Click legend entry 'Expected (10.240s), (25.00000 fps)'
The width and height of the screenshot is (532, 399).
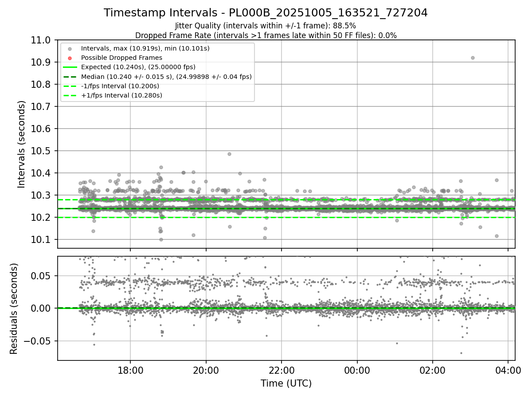pos(138,67)
